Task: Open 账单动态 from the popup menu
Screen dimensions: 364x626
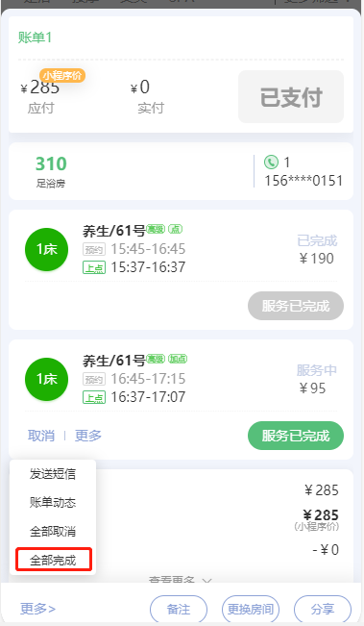Action: pyautogui.click(x=53, y=502)
